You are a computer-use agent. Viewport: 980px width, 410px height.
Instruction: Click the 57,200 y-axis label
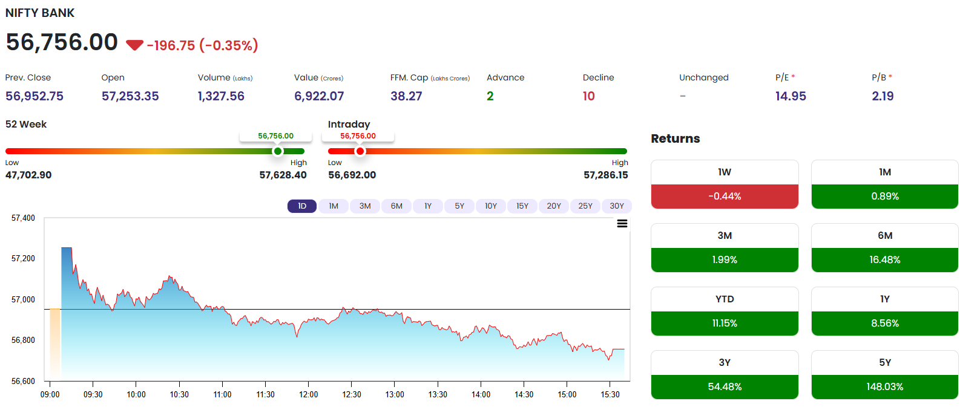tap(23, 258)
